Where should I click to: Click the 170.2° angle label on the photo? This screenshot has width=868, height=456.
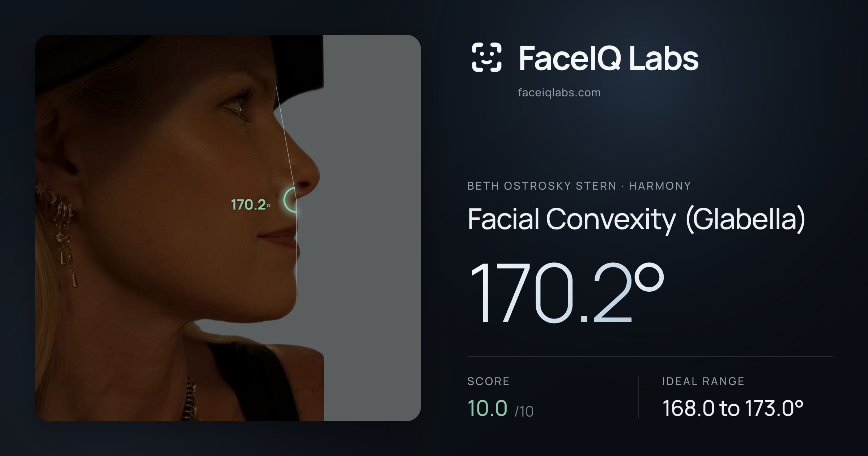251,205
